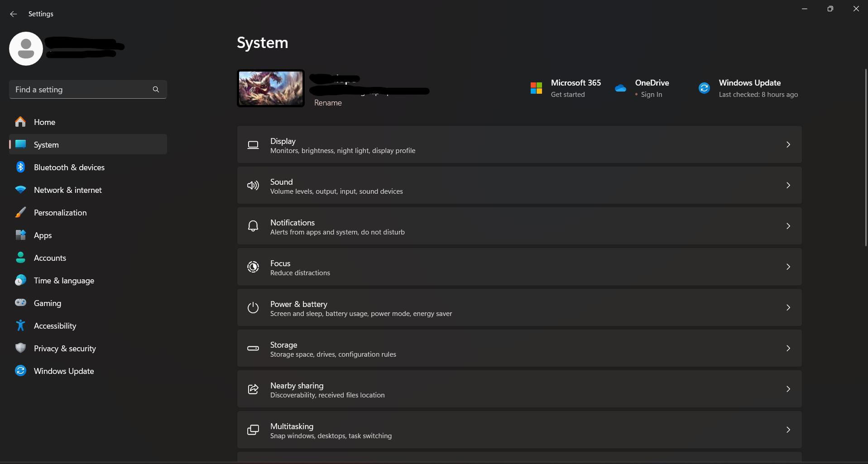Select the Notifications bell icon

click(253, 226)
